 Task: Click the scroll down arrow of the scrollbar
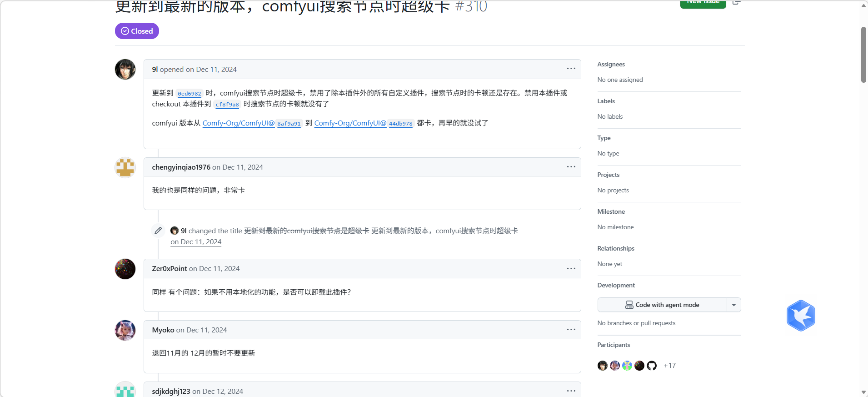[x=863, y=392]
